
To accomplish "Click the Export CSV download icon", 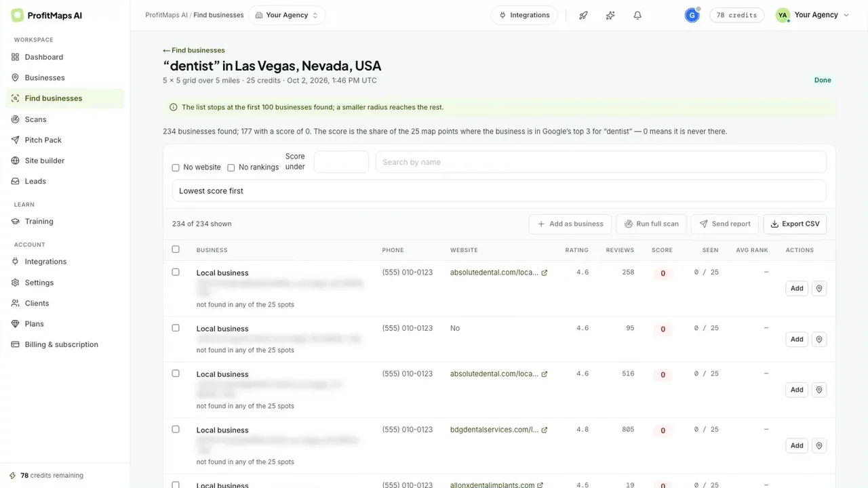I will click(774, 224).
